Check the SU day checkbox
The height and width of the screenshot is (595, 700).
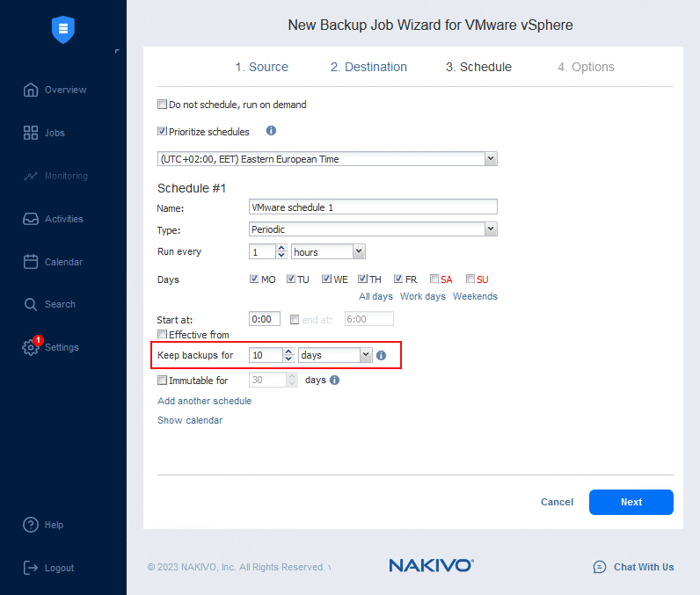[x=470, y=279]
